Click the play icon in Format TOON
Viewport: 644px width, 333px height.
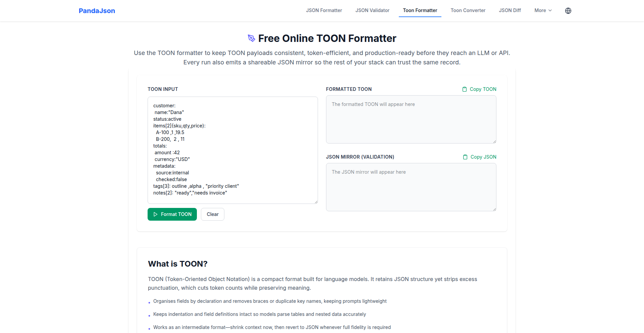click(x=156, y=214)
